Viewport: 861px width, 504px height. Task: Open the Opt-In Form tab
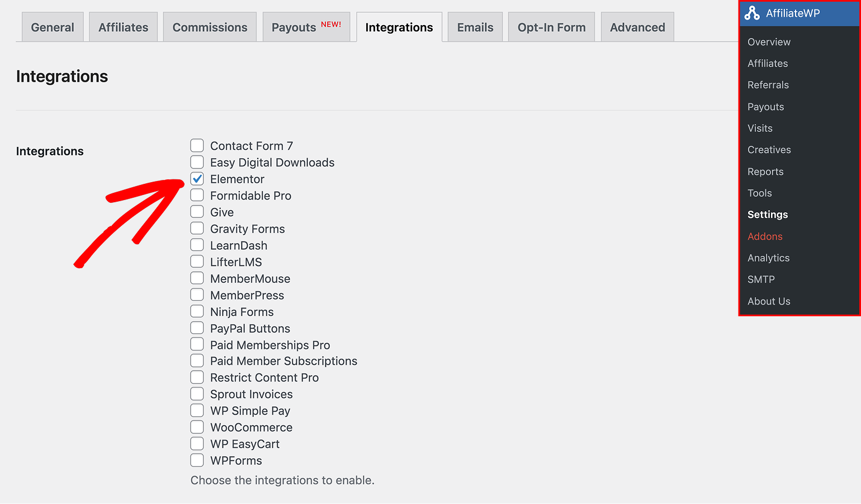click(552, 27)
